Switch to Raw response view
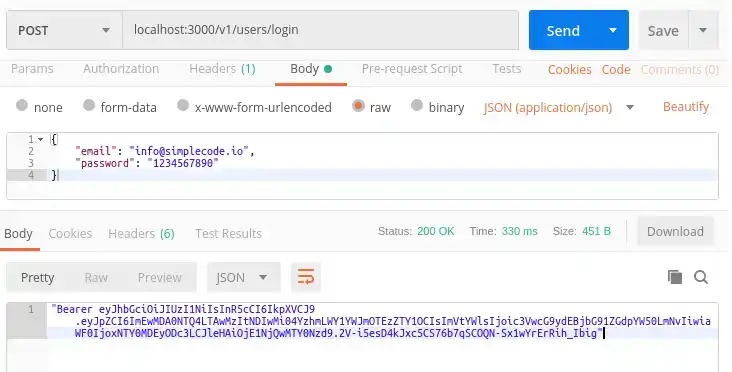The image size is (732, 372). pos(96,277)
